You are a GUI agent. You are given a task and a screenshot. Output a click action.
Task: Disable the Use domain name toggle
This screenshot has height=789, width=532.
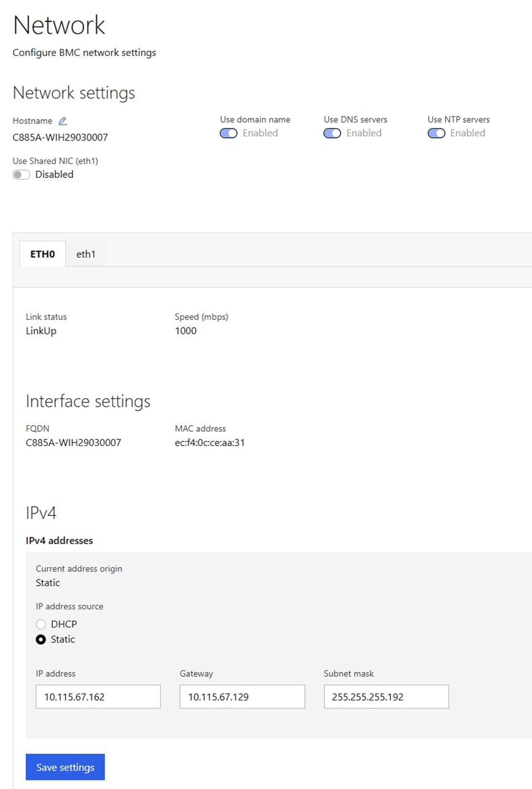coord(228,133)
